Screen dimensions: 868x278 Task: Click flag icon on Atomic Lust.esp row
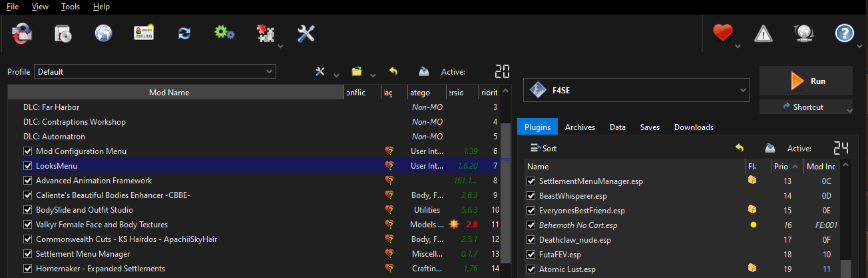(x=752, y=269)
